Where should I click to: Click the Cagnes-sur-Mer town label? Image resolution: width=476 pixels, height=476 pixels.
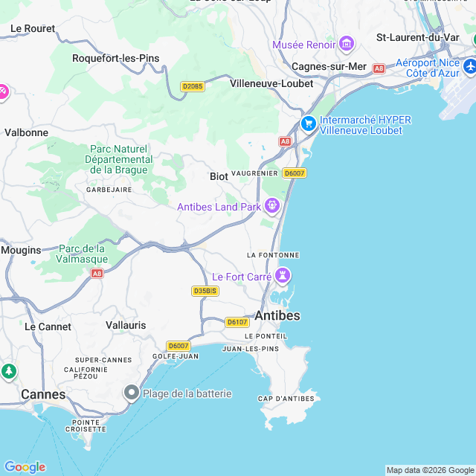coord(329,67)
